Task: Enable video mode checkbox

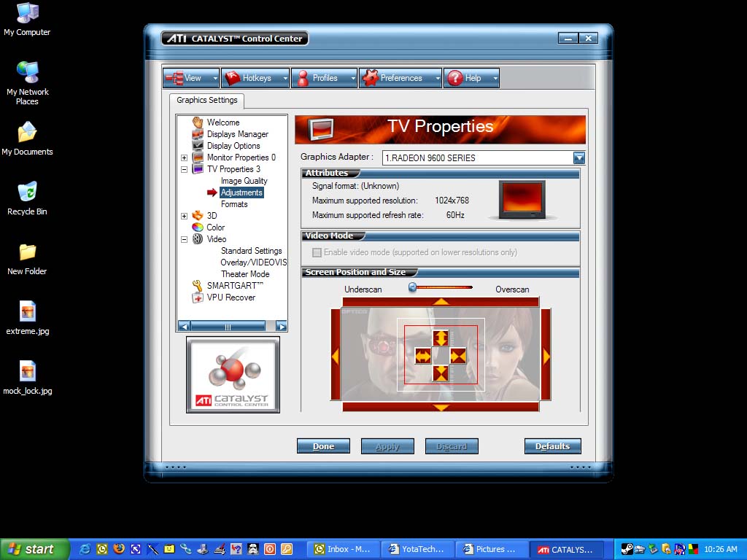Action: pyautogui.click(x=317, y=252)
